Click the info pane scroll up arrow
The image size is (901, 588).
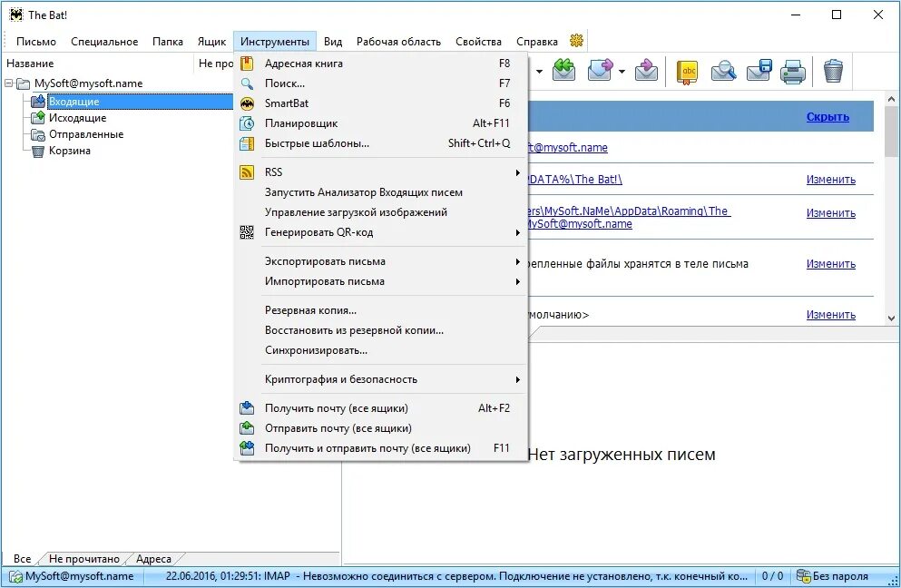891,99
